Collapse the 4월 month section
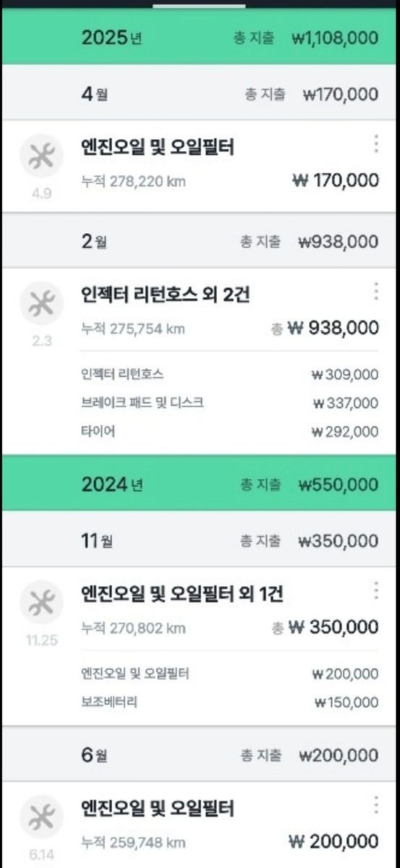The image size is (400, 868). tap(200, 94)
